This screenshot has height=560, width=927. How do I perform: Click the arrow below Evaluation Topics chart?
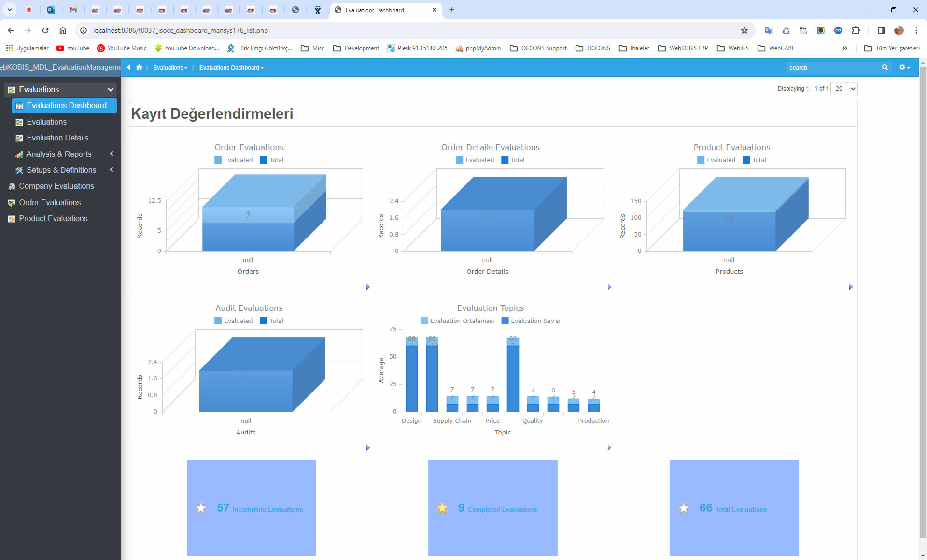click(x=609, y=448)
